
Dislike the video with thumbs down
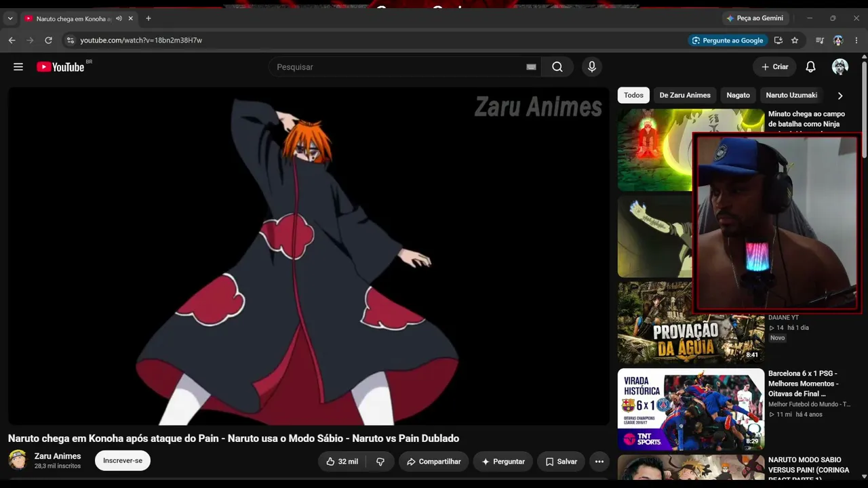(380, 462)
